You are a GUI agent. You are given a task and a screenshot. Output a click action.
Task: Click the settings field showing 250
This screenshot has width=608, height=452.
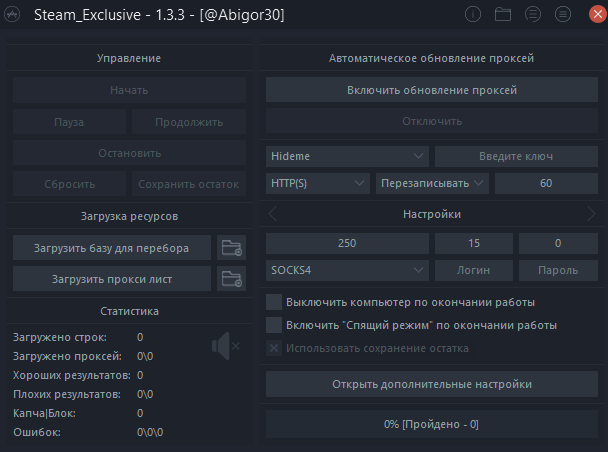pos(347,243)
